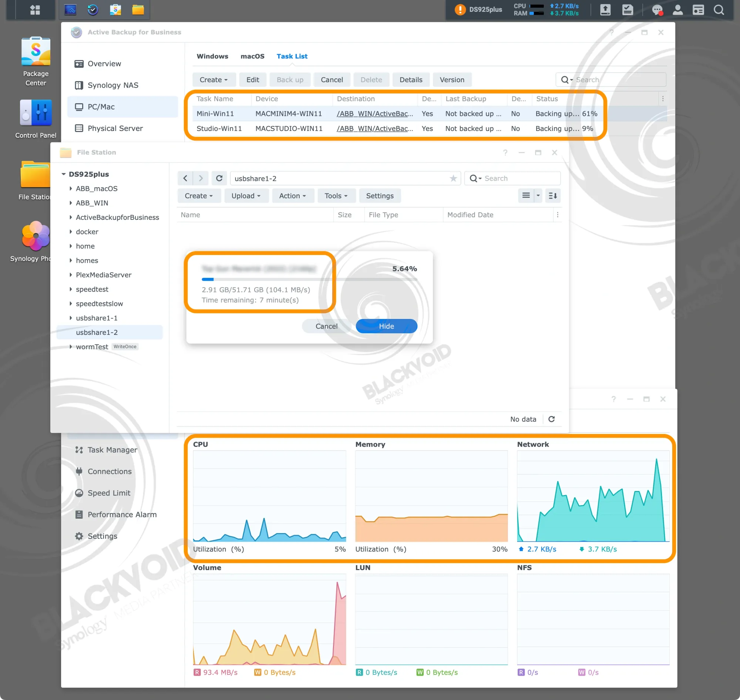Expand the ABB_macOS shared folder
The height and width of the screenshot is (700, 740).
[x=71, y=188]
